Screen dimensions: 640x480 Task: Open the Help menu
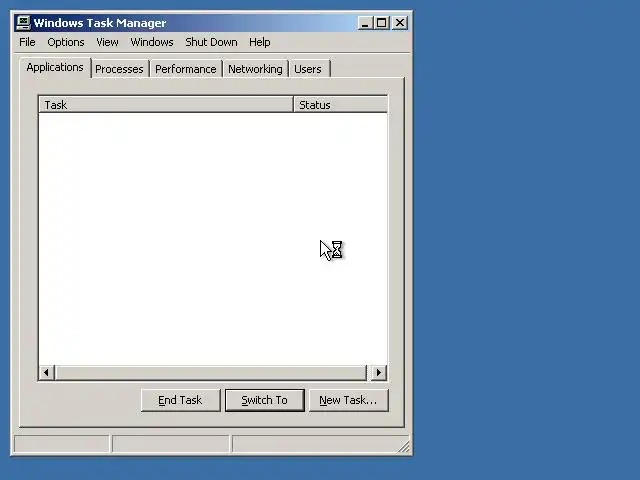[x=260, y=42]
